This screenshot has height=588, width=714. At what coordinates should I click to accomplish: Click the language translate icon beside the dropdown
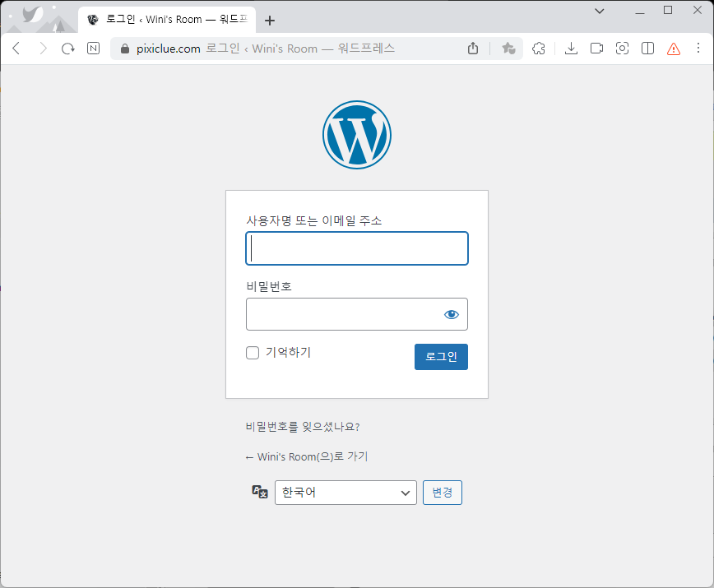[x=260, y=492]
